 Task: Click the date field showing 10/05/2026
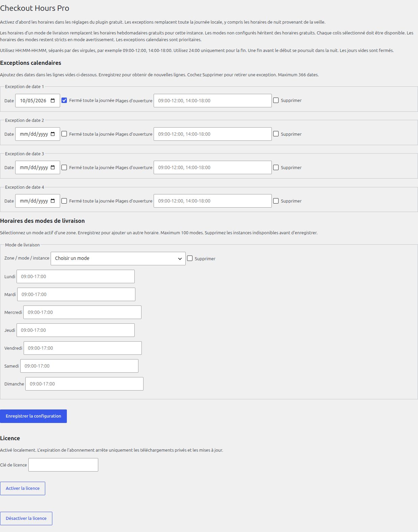[x=37, y=101]
